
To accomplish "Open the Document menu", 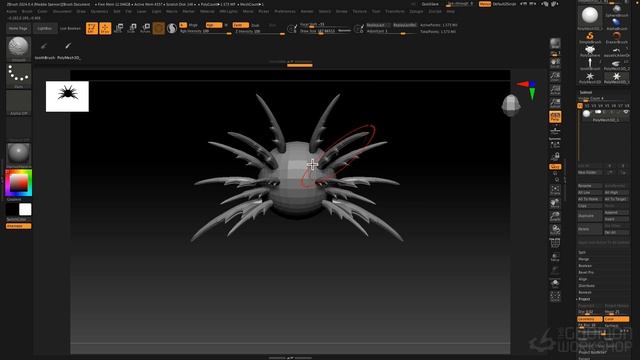I will click(x=62, y=11).
